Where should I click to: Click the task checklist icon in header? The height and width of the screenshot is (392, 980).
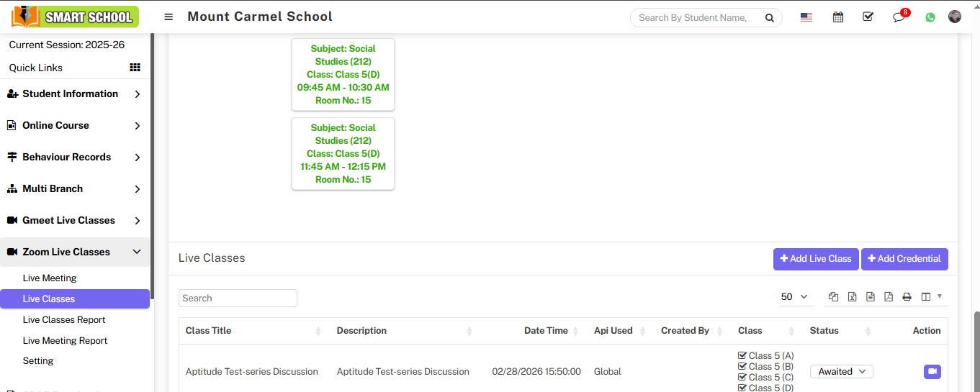point(868,17)
